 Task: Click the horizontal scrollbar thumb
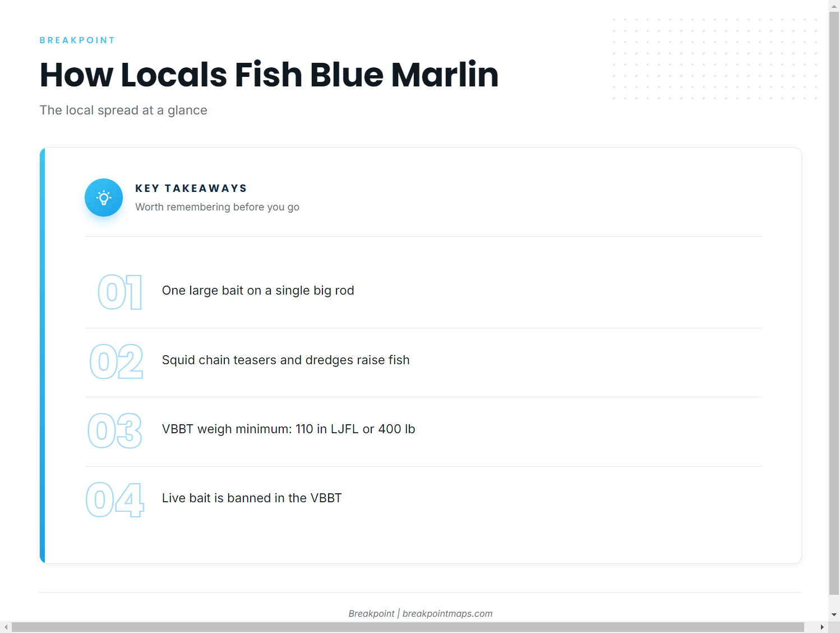408,627
